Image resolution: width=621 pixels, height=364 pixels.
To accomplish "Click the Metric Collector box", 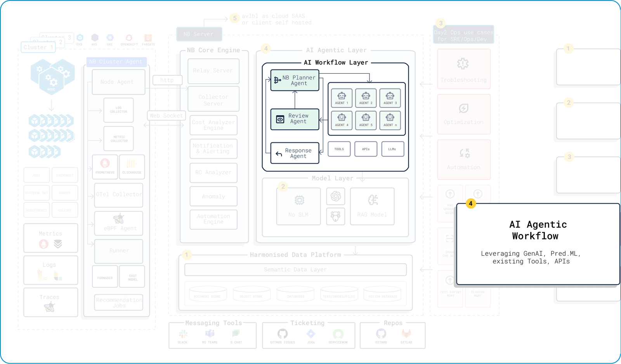I will [x=118, y=139].
